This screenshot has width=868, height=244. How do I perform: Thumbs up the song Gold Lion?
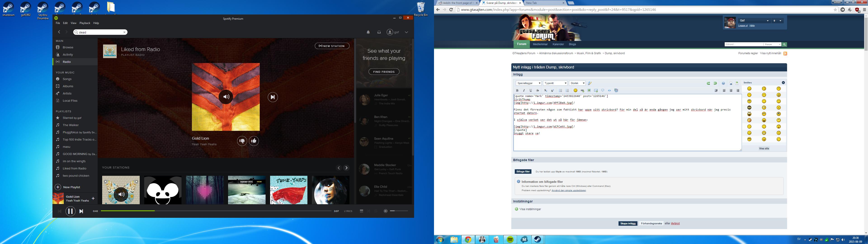[254, 141]
